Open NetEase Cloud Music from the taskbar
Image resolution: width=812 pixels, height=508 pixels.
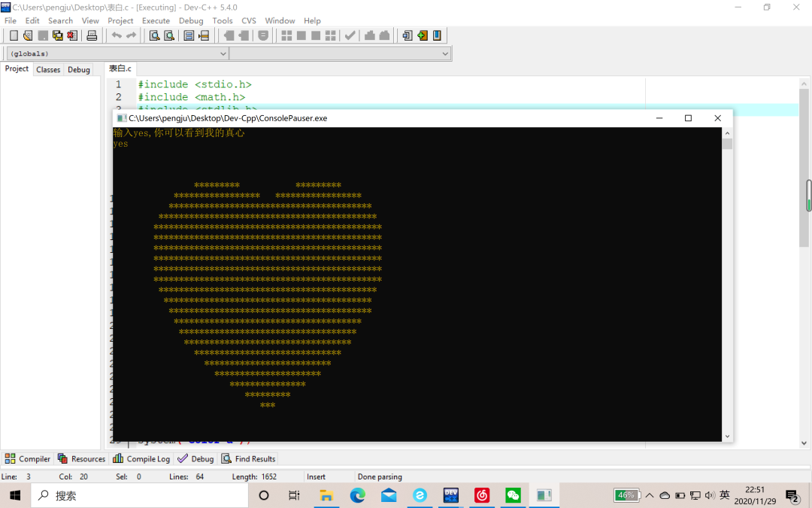point(482,495)
